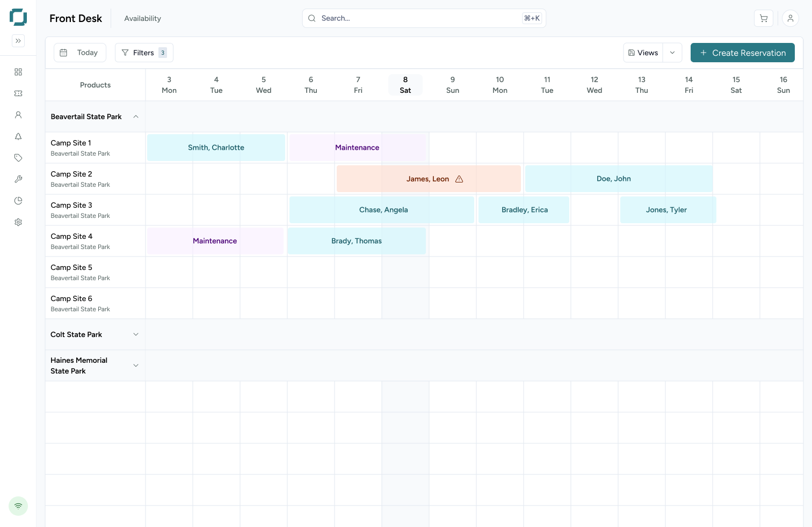
Task: Select the 16 Sun date header
Action: (784, 85)
